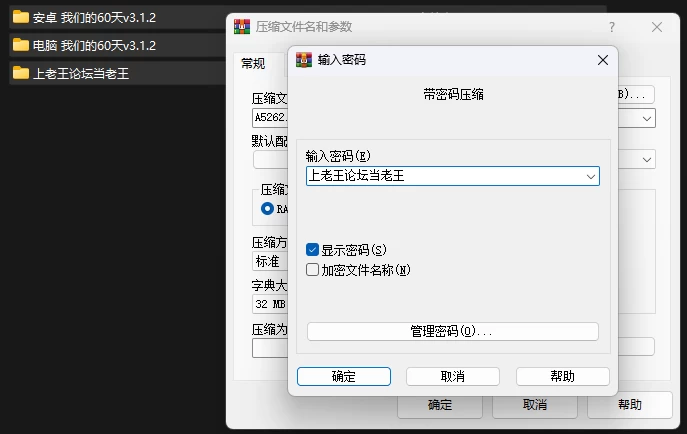The image size is (687, 434).
Task: Click 取消 in the password dialog
Action: tap(453, 377)
